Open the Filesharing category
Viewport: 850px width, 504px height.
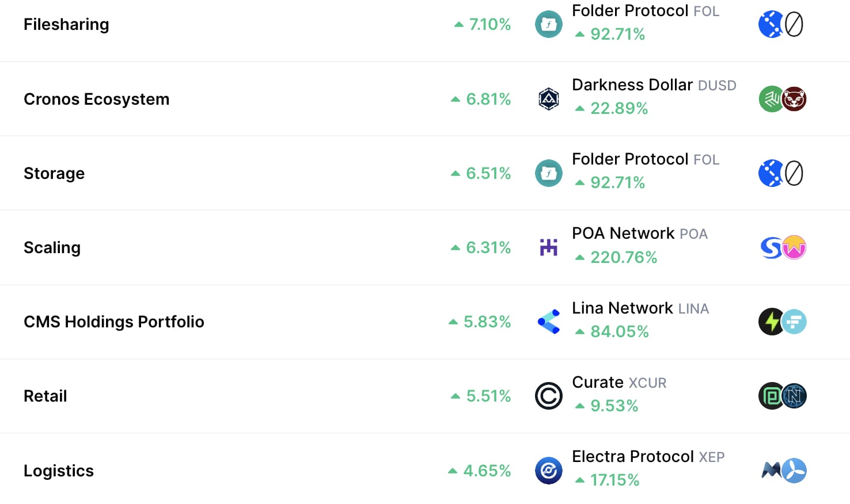[66, 24]
